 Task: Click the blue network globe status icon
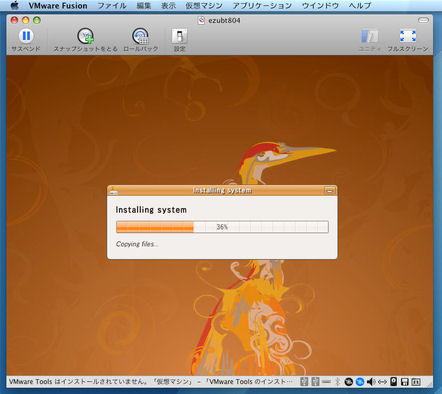click(x=359, y=382)
